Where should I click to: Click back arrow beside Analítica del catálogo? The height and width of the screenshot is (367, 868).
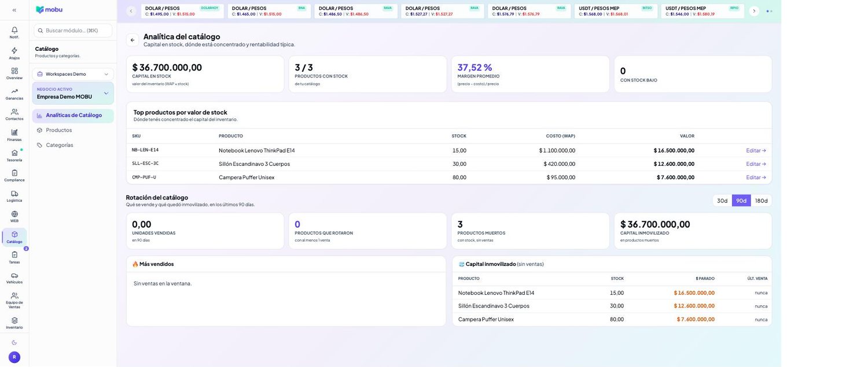pos(133,40)
